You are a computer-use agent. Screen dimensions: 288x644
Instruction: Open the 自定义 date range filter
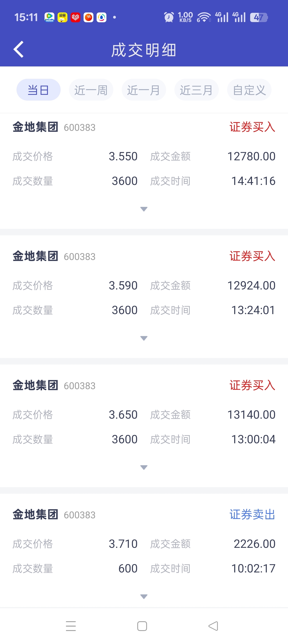249,90
